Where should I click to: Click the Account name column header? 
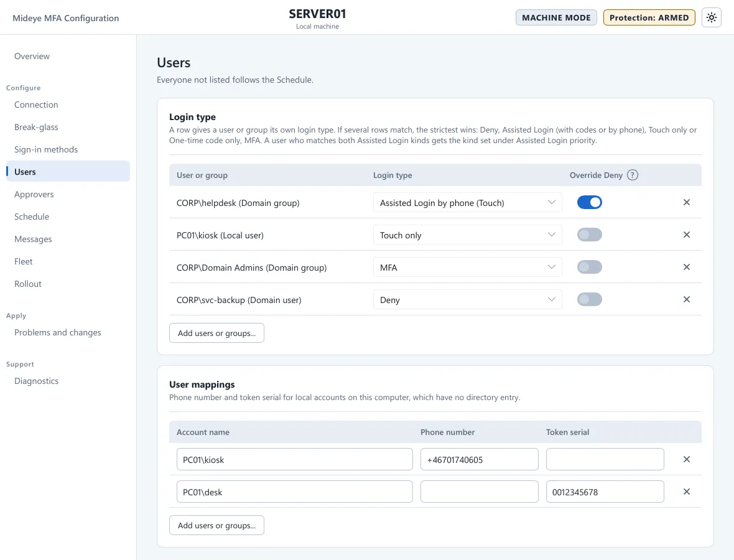click(x=203, y=432)
